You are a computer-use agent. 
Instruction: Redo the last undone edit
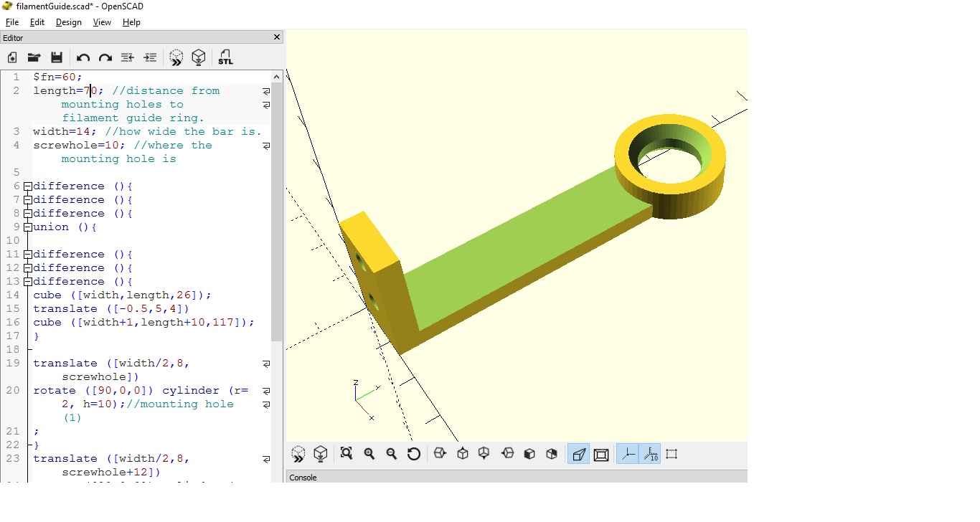click(105, 57)
